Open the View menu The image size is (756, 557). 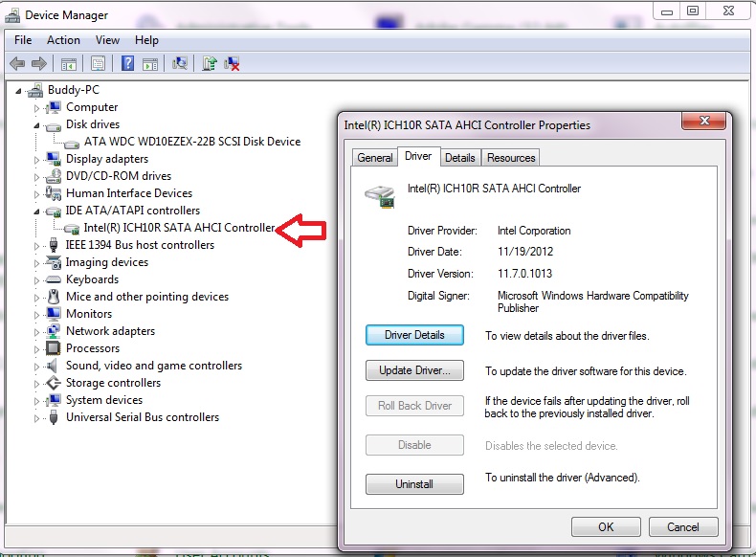coord(107,40)
